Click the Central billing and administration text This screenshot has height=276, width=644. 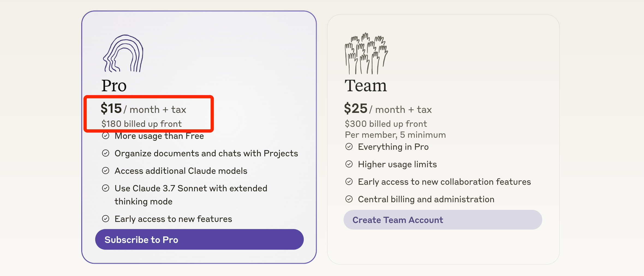426,199
